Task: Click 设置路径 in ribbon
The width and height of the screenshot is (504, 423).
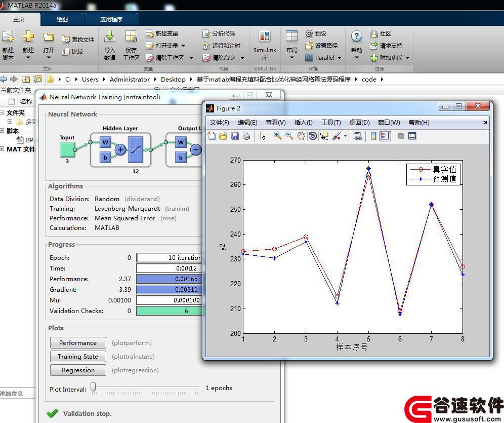Action: pos(321,46)
